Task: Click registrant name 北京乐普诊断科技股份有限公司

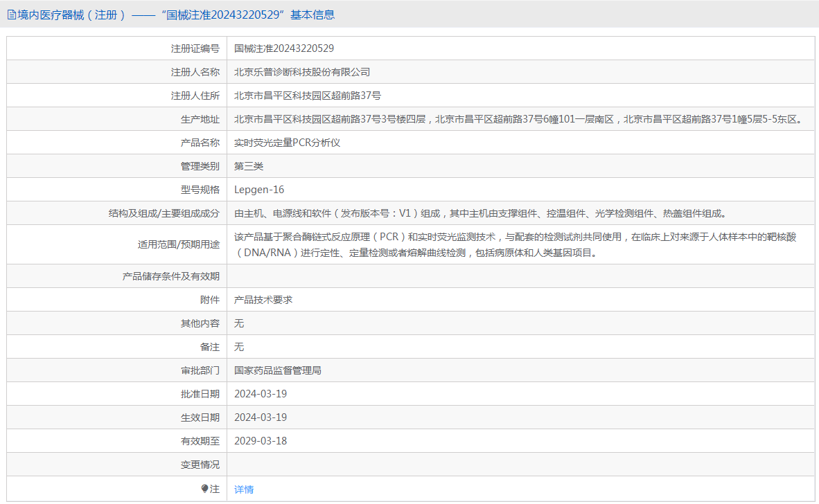Action: click(302, 72)
